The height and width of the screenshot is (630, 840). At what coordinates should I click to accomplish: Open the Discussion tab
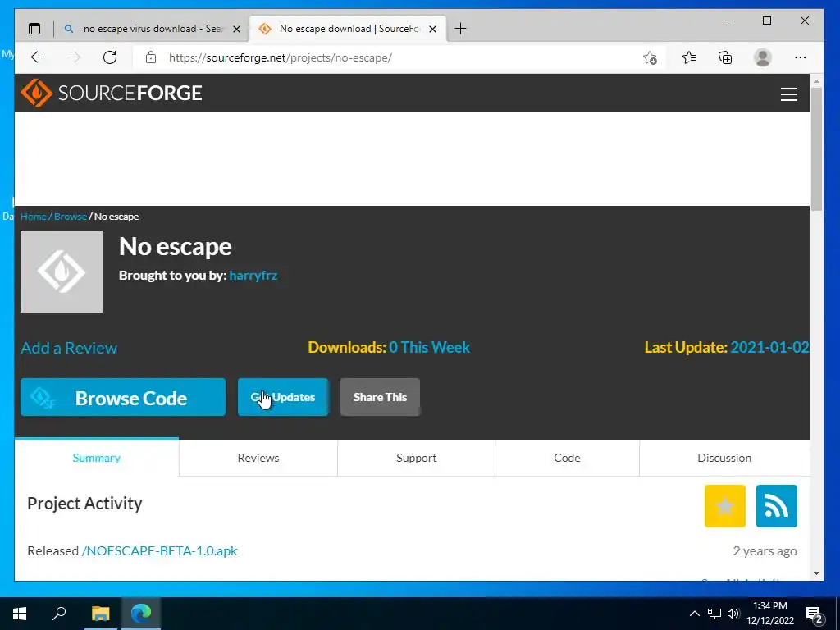pos(724,458)
